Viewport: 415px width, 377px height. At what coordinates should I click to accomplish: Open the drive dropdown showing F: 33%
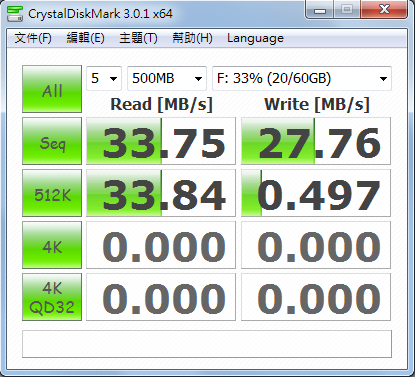pos(302,79)
